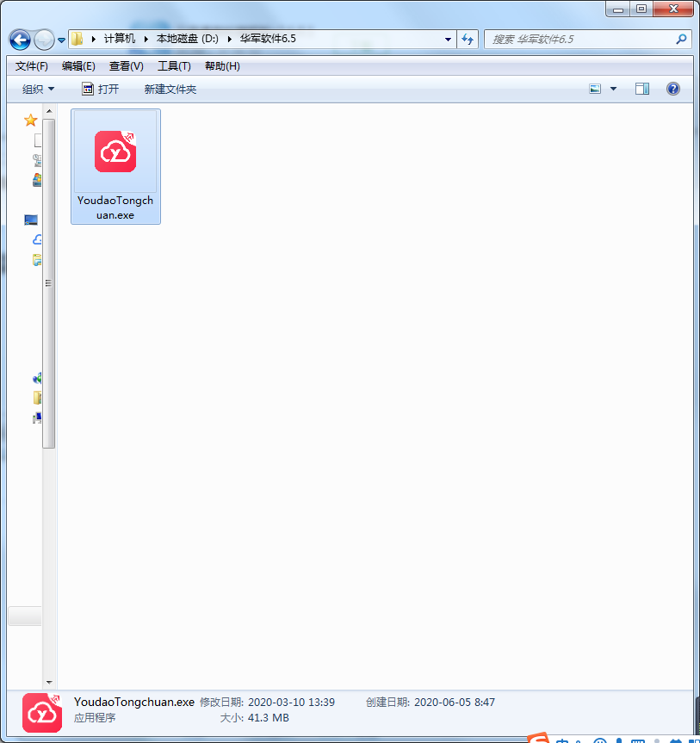The width and height of the screenshot is (700, 743).
Task: Expand the arrow before 华军软件6.5
Action: point(229,39)
